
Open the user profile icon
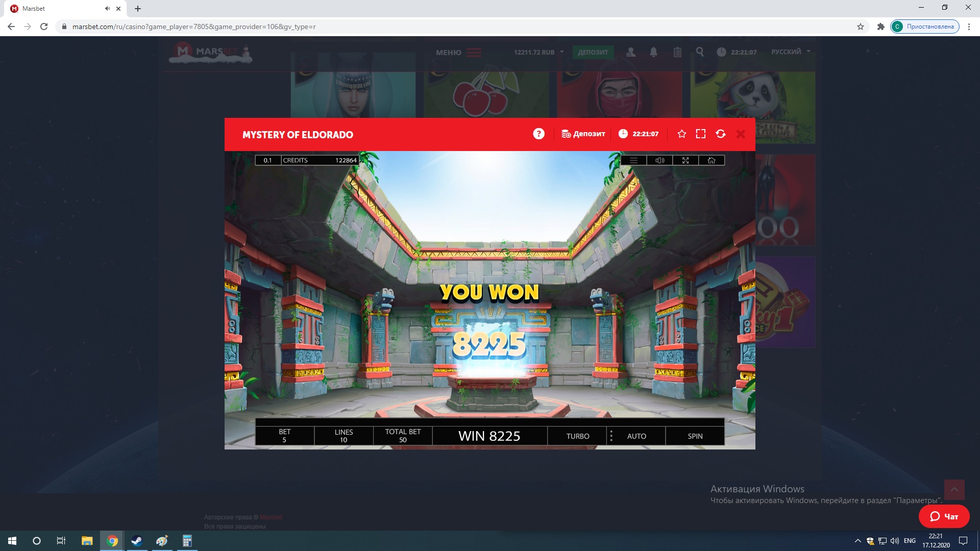pos(631,52)
